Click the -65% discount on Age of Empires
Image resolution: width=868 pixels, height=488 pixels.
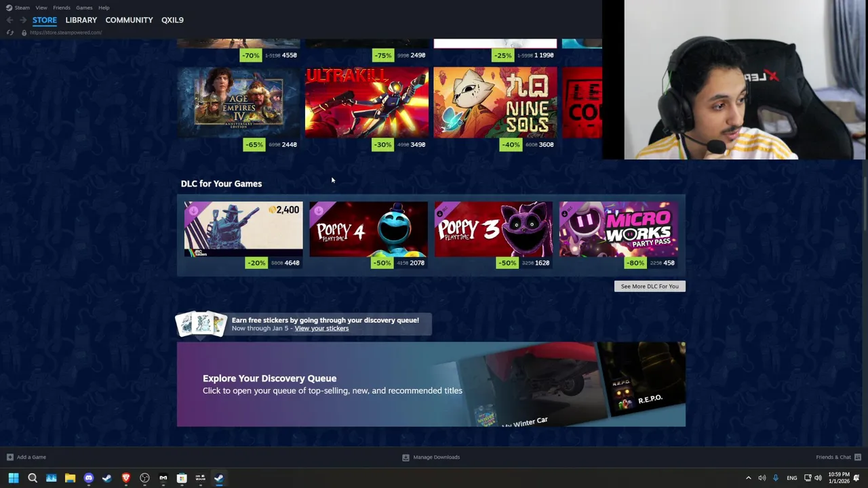[x=254, y=144]
